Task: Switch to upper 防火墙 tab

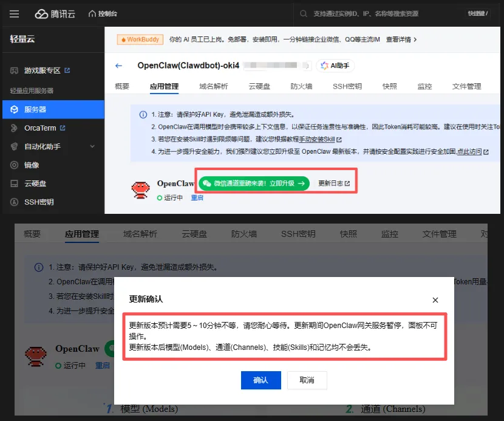Action: click(302, 86)
